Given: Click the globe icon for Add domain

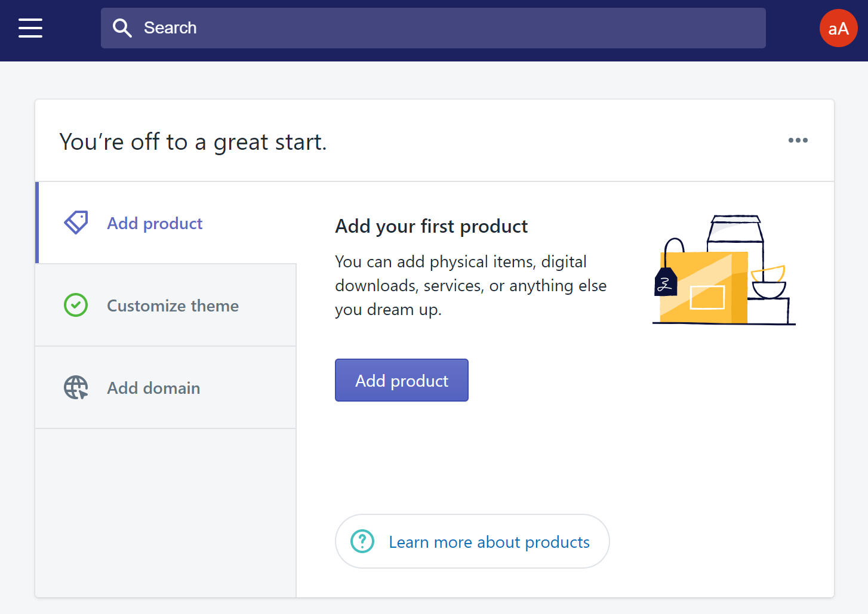Looking at the screenshot, I should click(x=76, y=387).
